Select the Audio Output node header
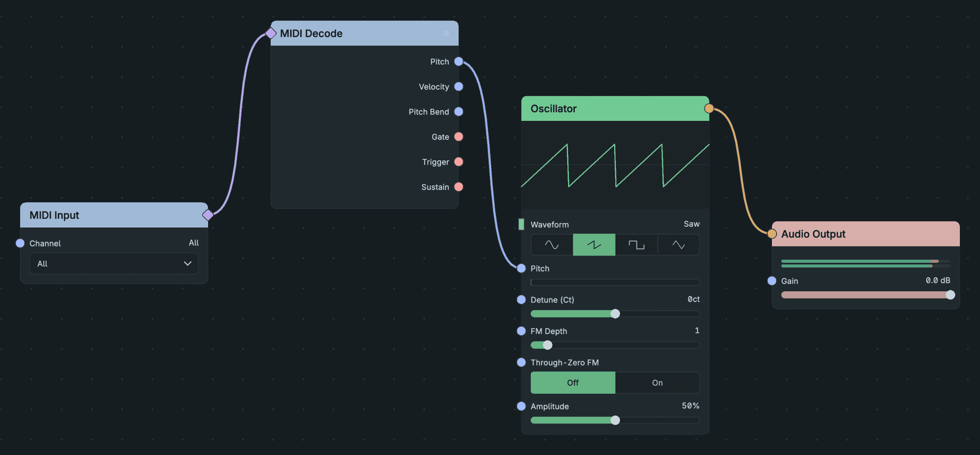 coord(866,234)
